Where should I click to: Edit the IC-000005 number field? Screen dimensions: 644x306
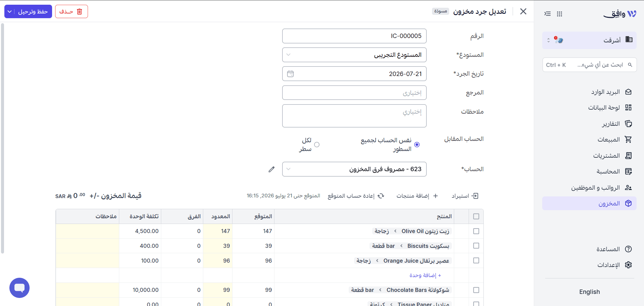coord(354,36)
